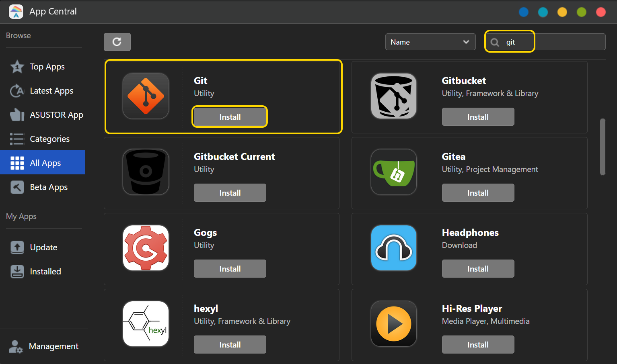Open Top Apps star icon

coord(17,67)
